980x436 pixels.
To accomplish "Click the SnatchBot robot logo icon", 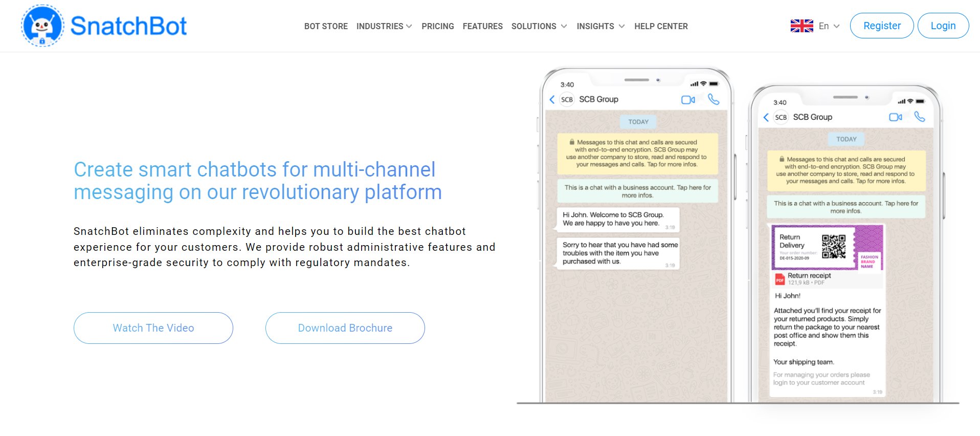I will (x=42, y=26).
